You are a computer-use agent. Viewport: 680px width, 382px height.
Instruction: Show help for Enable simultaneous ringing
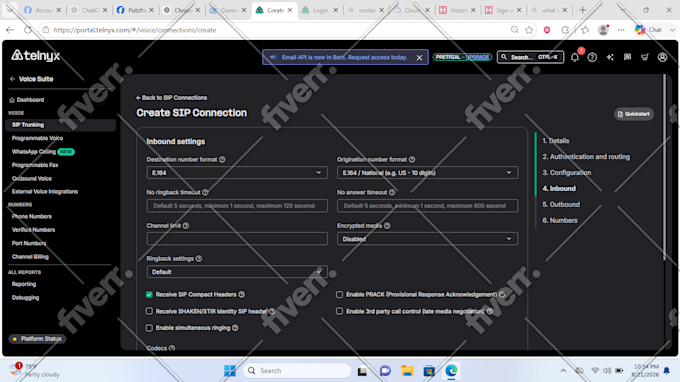click(x=235, y=328)
